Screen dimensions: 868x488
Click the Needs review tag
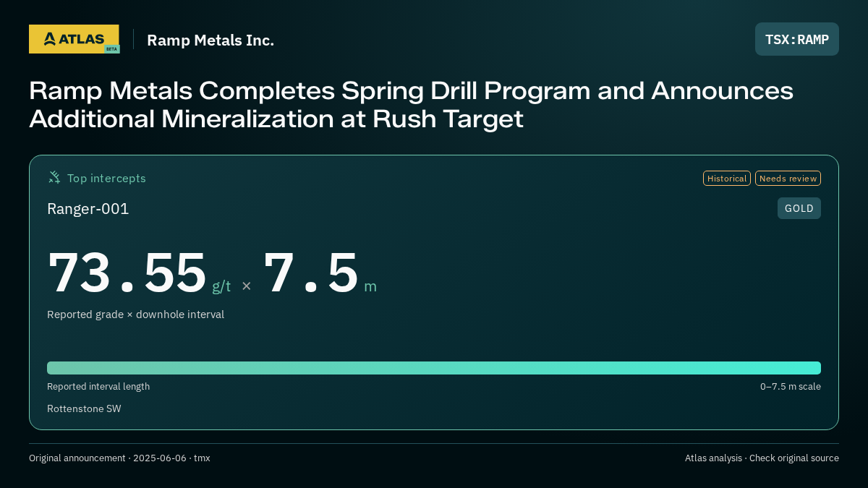coord(788,179)
